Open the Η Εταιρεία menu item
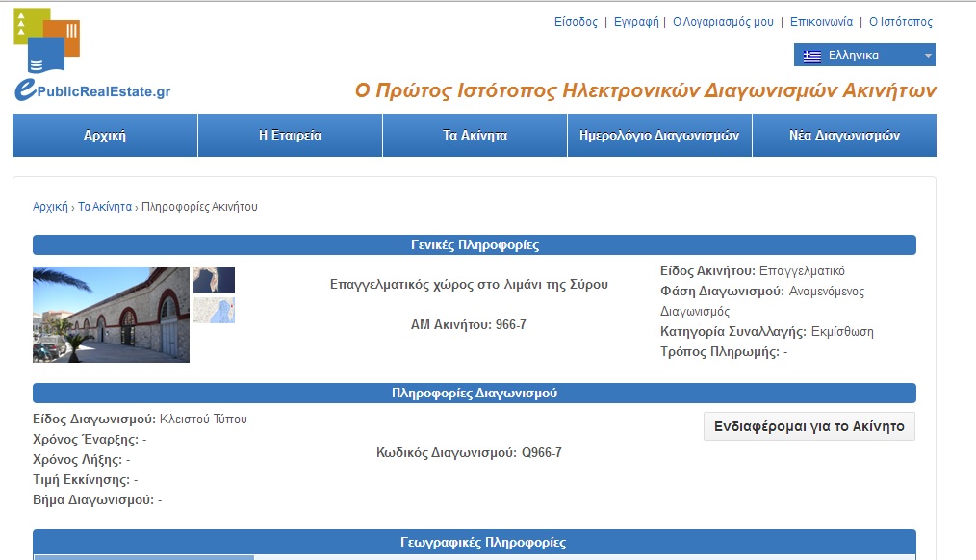The image size is (976, 560). (290, 136)
